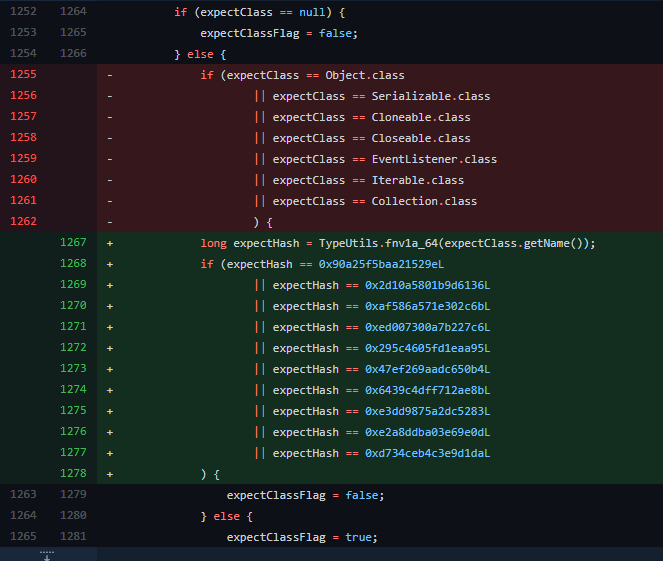Select new line number 1281
The image size is (663, 561).
tap(73, 537)
